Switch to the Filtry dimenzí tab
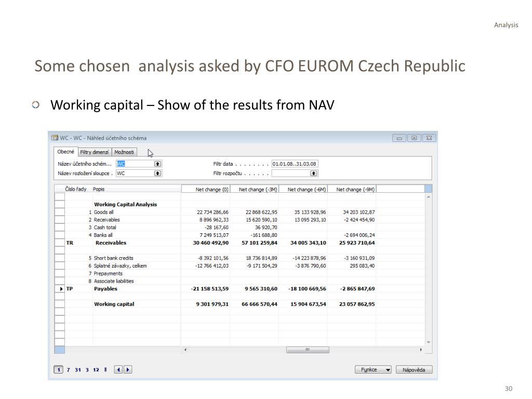 coord(95,152)
